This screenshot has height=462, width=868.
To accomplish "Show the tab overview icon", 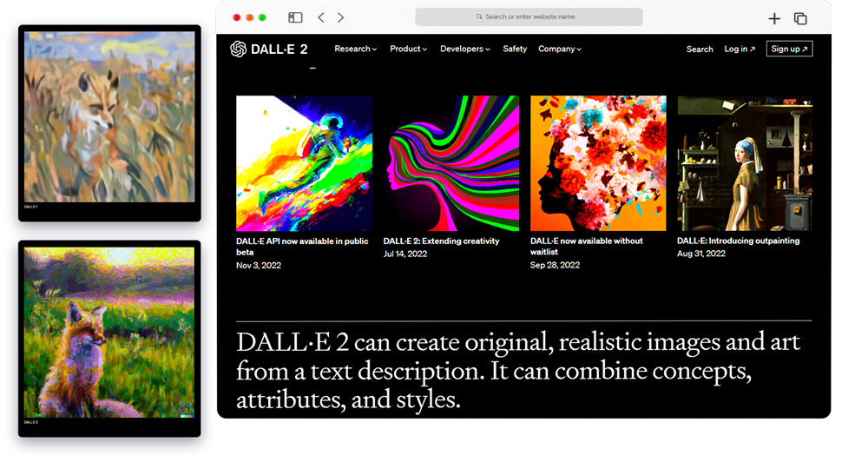I will coord(800,19).
